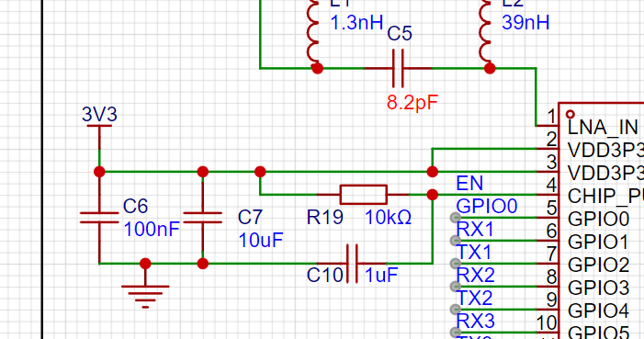The width and height of the screenshot is (644, 339).
Task: Select the C7 capacitor symbol
Action: (x=202, y=218)
